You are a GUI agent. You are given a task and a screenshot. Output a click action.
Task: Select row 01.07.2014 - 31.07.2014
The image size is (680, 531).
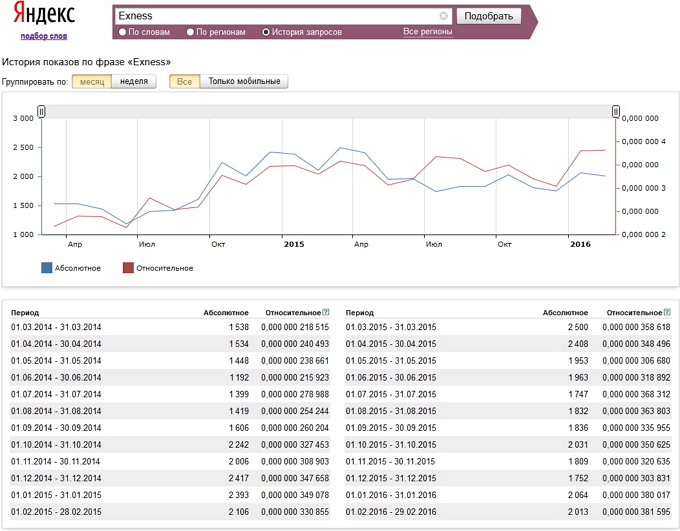(170, 394)
